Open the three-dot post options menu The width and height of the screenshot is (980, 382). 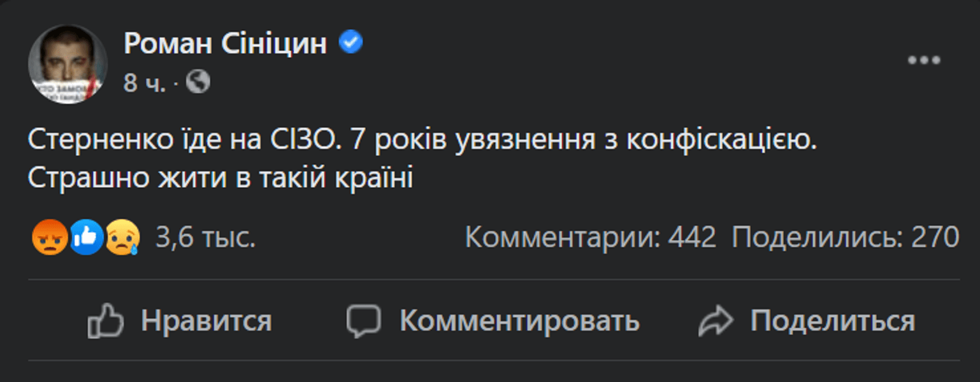[923, 59]
